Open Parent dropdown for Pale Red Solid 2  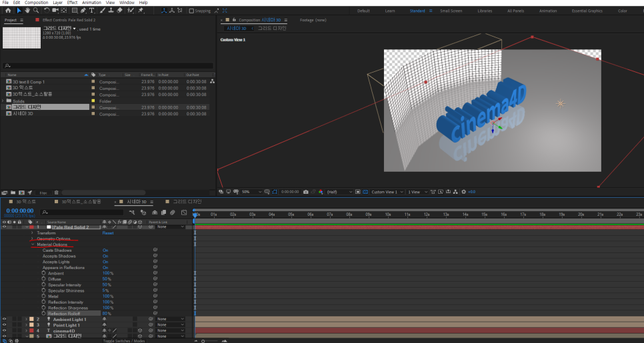171,227
